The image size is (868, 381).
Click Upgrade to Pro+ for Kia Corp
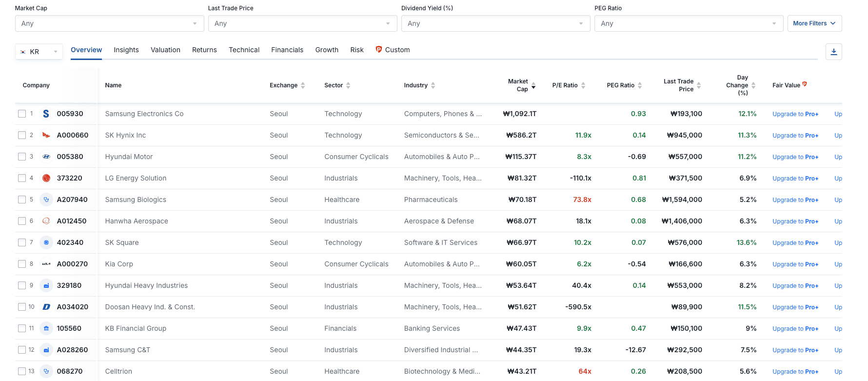(795, 264)
